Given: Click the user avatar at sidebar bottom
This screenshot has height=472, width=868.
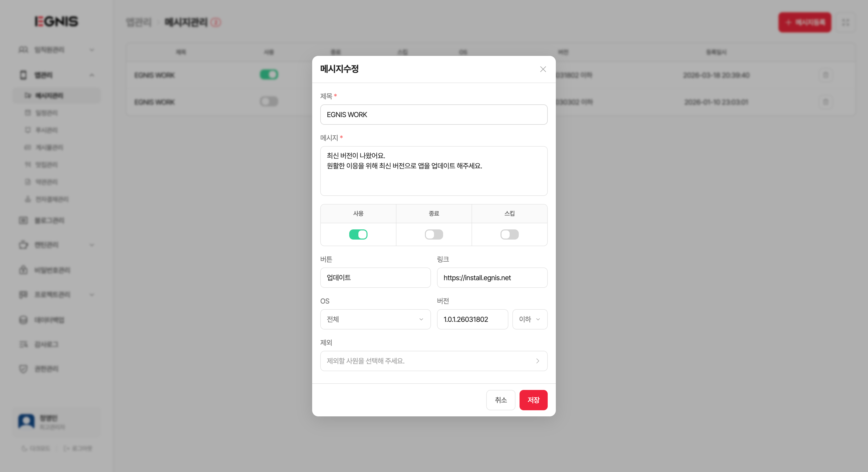Looking at the screenshot, I should (x=26, y=421).
